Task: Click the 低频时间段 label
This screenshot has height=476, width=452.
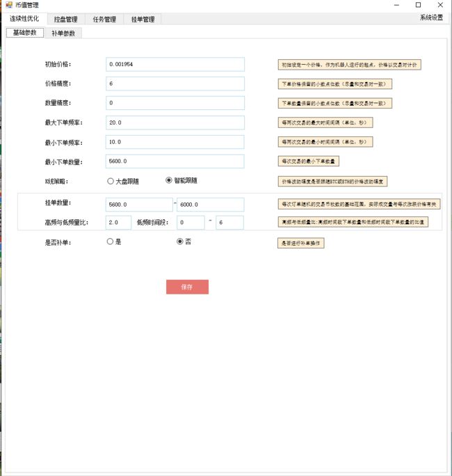Action: click(x=152, y=222)
